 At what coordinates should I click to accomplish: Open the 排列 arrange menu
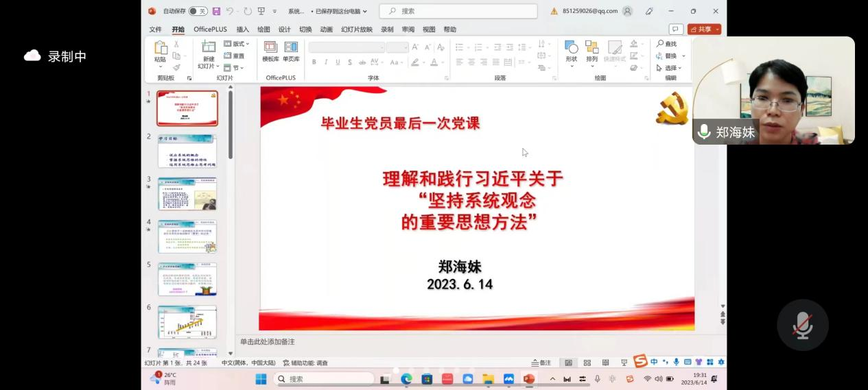point(591,53)
